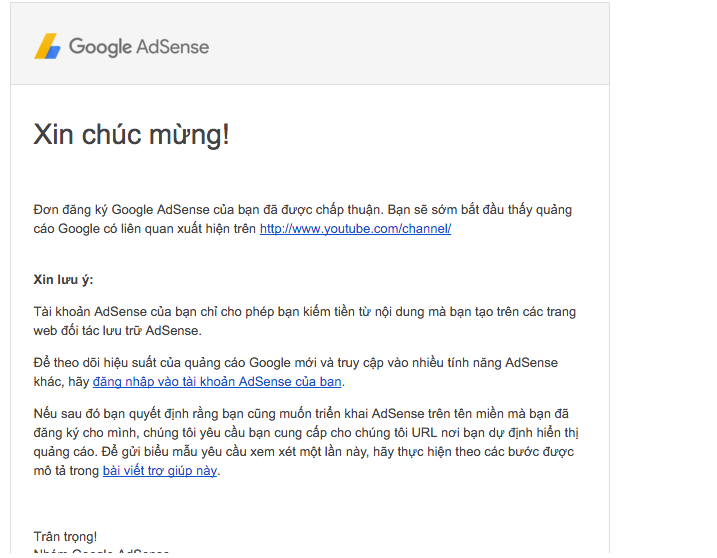Click the line starting "Để theo dõi hiệu suất"
Image resolution: width=717 pixels, height=558 pixels.
pos(295,362)
